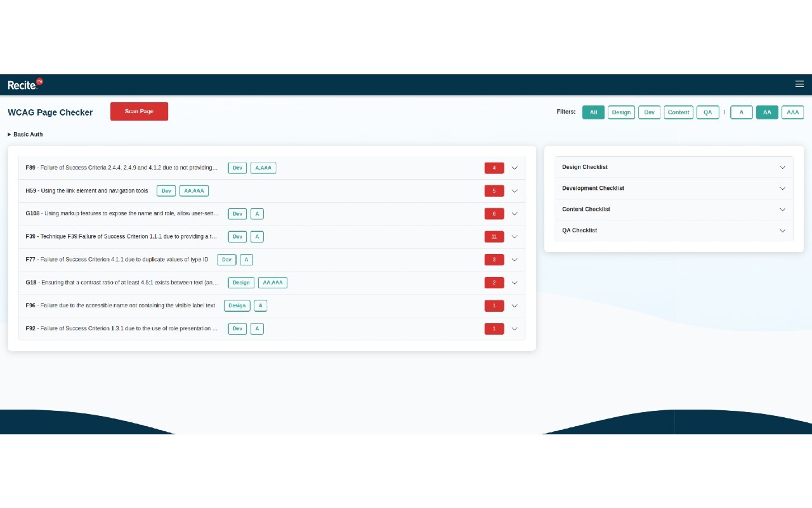This screenshot has height=508, width=812.
Task: Expand the H59 issue row chevron
Action: (514, 191)
